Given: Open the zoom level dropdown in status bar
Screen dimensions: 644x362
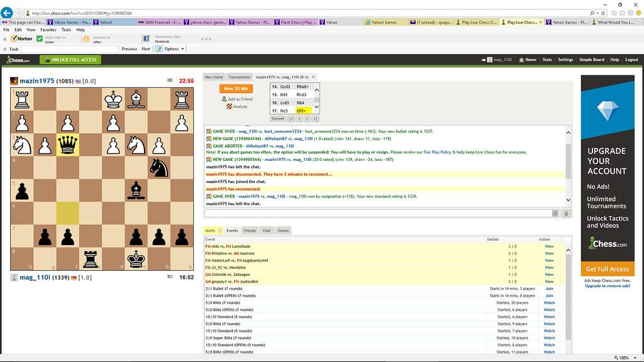Looking at the screenshot, I should (635, 358).
